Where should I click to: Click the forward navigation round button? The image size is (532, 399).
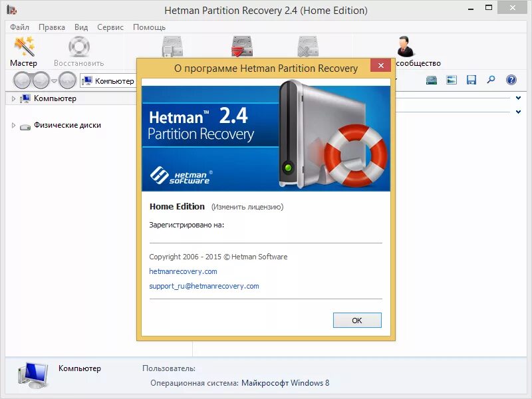41,80
